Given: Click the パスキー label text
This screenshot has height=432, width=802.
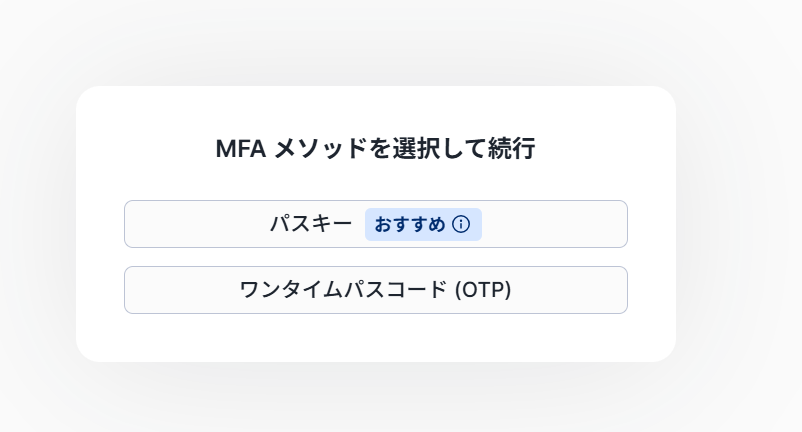Looking at the screenshot, I should click(x=311, y=224).
